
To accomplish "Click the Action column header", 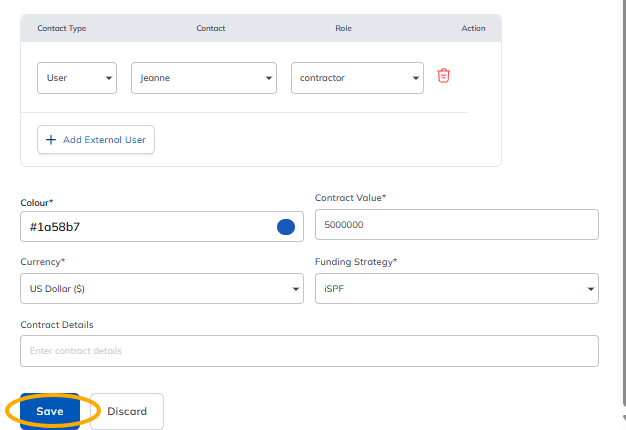I will point(473,28).
